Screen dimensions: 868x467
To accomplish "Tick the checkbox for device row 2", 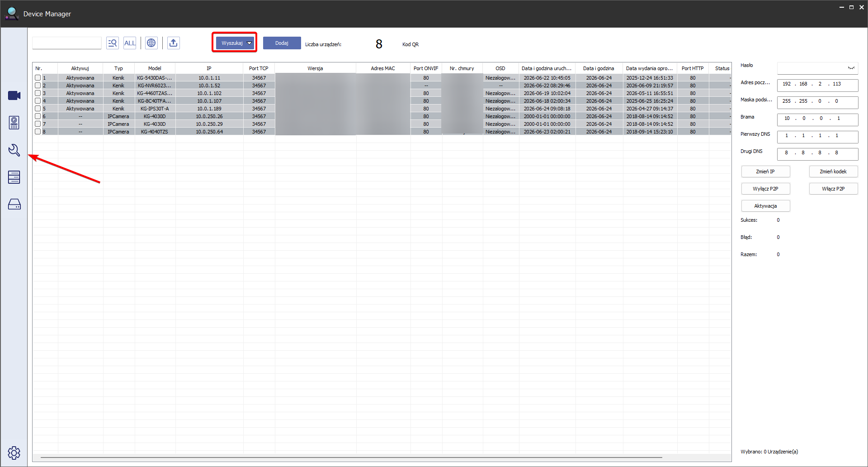I will point(38,86).
